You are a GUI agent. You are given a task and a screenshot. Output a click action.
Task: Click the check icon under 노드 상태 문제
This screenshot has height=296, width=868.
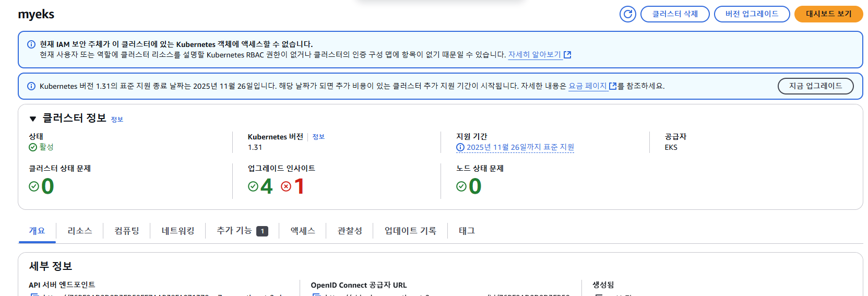(x=461, y=186)
